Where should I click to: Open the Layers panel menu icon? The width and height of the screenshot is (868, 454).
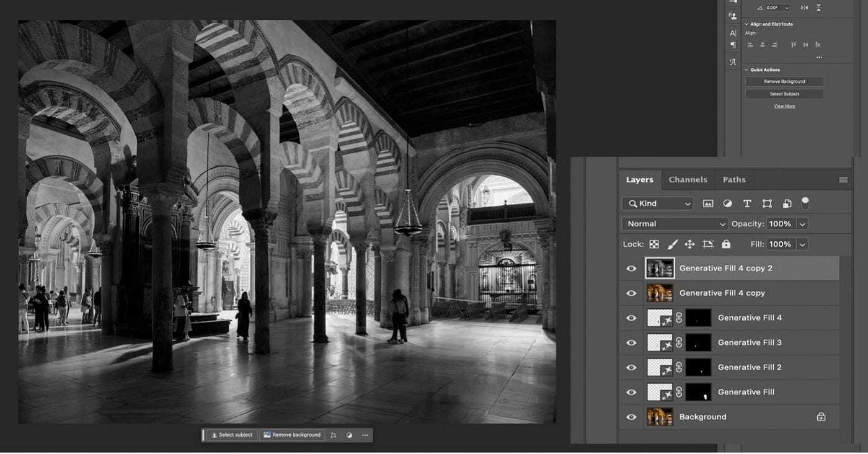coord(843,180)
